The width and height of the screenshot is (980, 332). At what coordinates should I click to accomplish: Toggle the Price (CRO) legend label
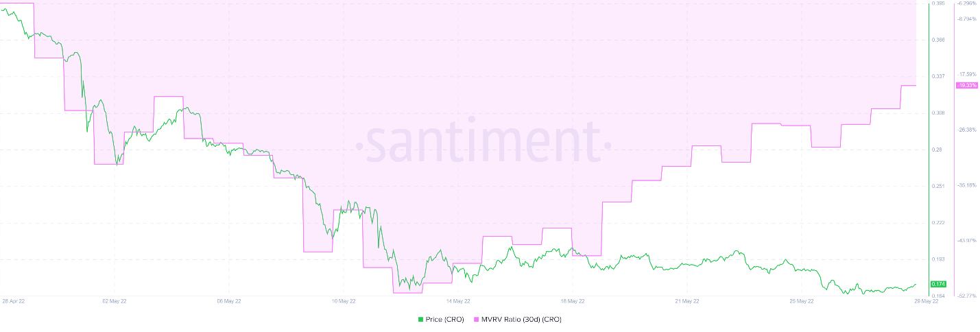[446, 319]
